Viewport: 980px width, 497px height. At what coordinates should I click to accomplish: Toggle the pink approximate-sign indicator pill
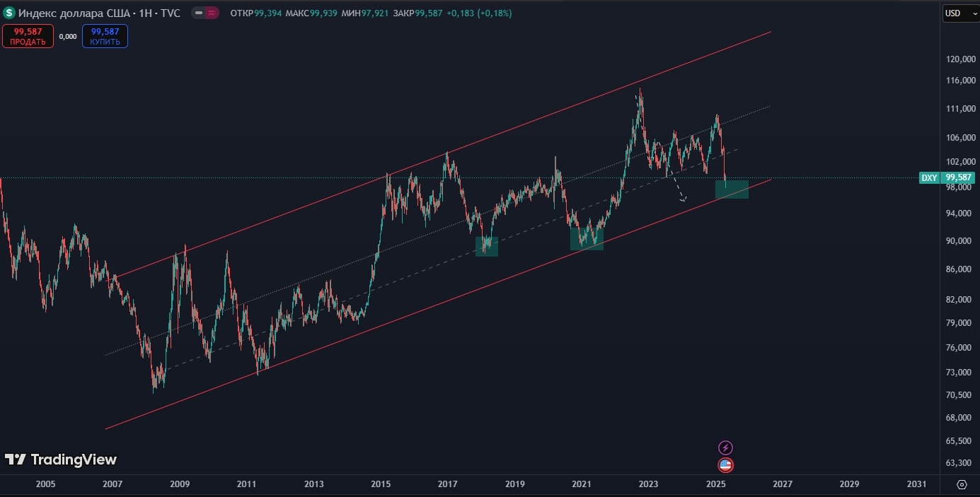pyautogui.click(x=212, y=13)
